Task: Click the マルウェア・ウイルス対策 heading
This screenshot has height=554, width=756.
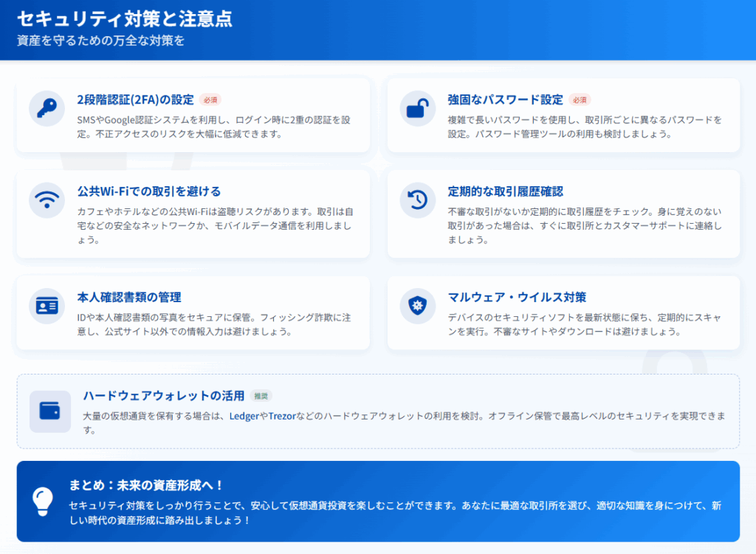Action: pyautogui.click(x=517, y=297)
